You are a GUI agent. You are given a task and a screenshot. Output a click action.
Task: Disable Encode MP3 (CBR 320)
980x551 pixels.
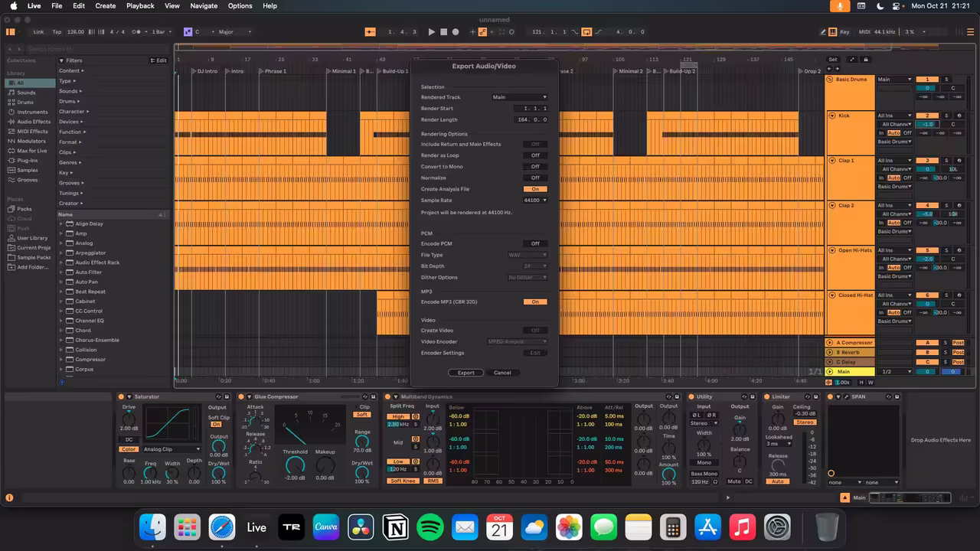coord(535,302)
